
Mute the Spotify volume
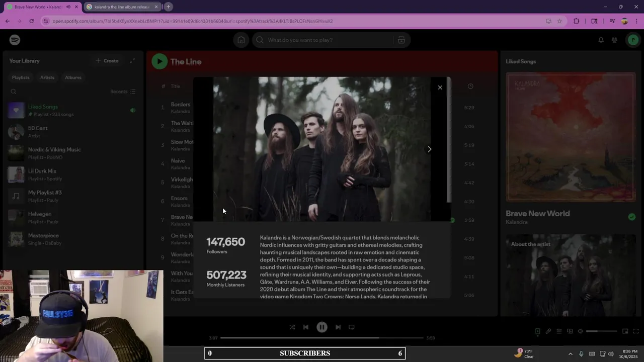pos(580,331)
